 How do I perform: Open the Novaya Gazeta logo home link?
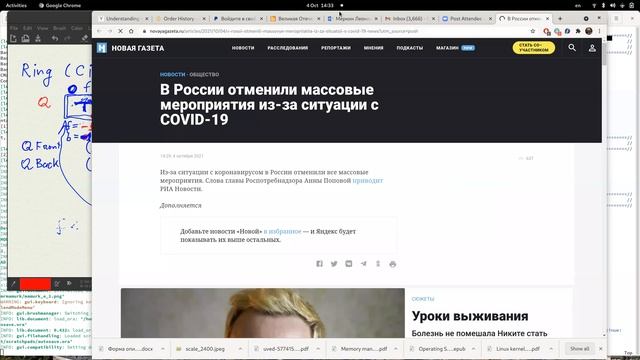click(131, 48)
